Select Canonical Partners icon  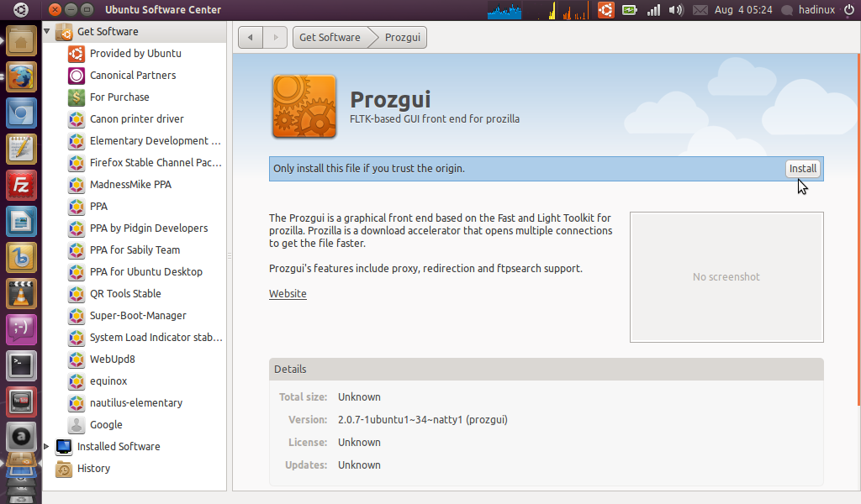[77, 75]
